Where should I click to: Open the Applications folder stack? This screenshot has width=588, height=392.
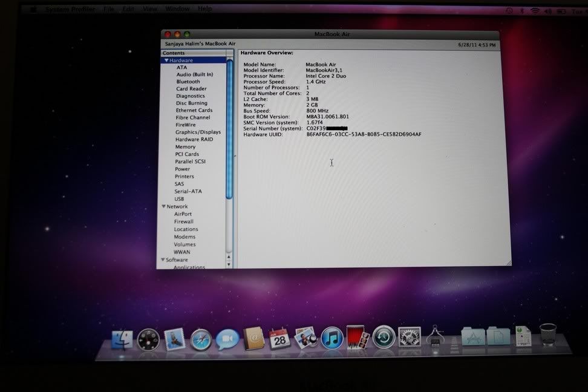click(x=473, y=336)
